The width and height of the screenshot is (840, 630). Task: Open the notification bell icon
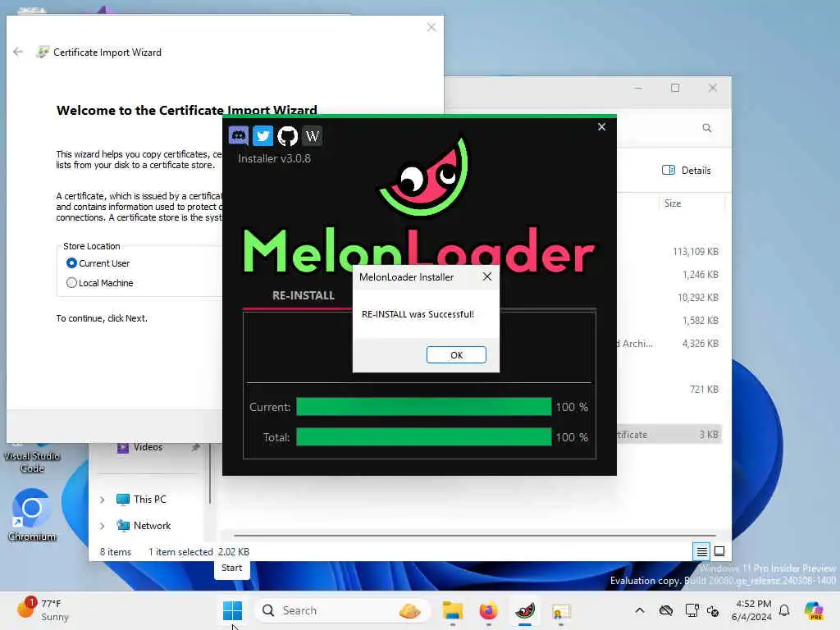pyautogui.click(x=784, y=610)
